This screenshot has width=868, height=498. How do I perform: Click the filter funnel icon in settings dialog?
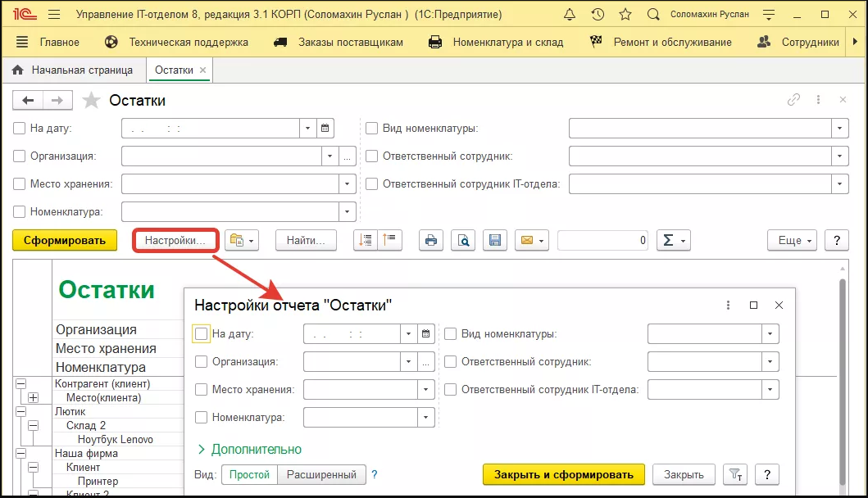tap(737, 475)
